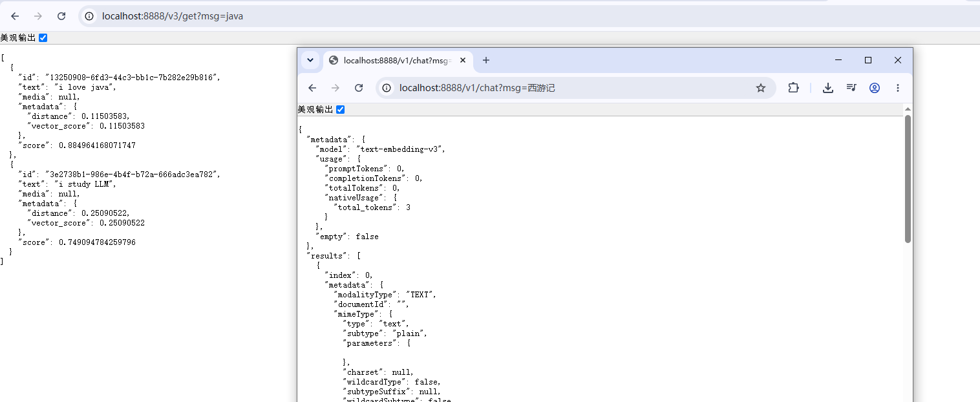
Task: Click id value 3e2738b1-986e-4b4f-b72a-666adc3ea782
Action: tap(133, 175)
